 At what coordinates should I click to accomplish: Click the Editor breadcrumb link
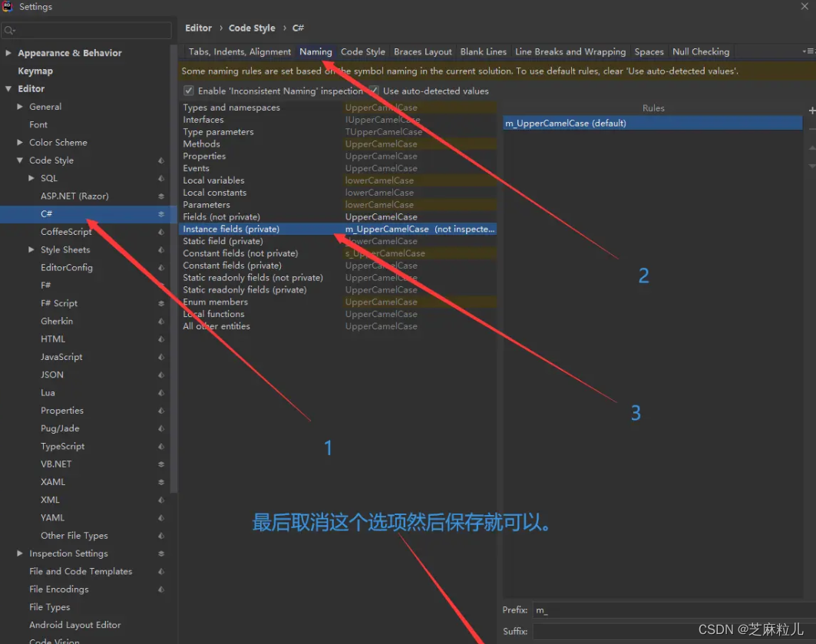(x=198, y=28)
